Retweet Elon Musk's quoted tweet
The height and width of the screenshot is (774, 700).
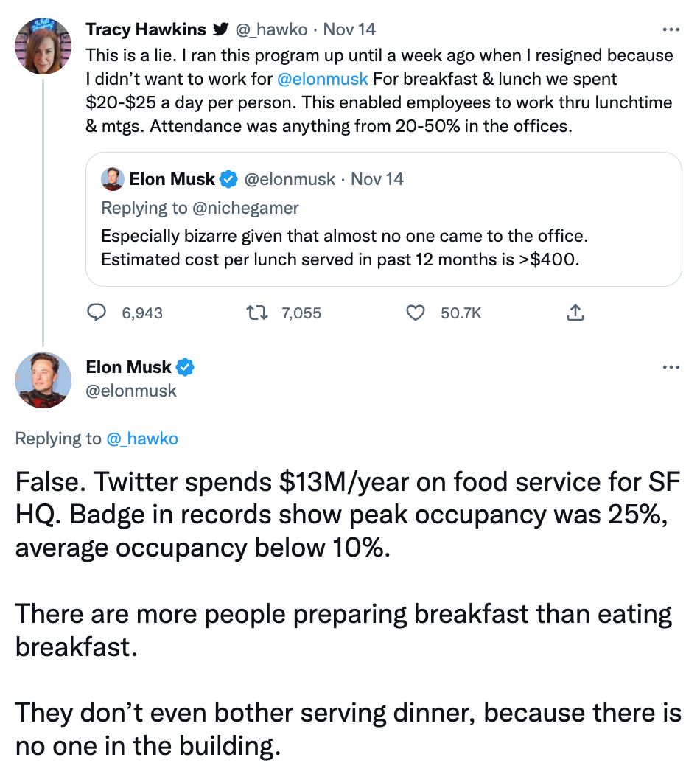[257, 313]
